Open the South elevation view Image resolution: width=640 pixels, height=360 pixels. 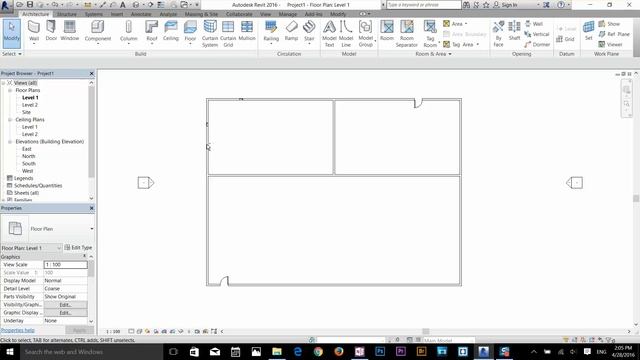click(29, 164)
